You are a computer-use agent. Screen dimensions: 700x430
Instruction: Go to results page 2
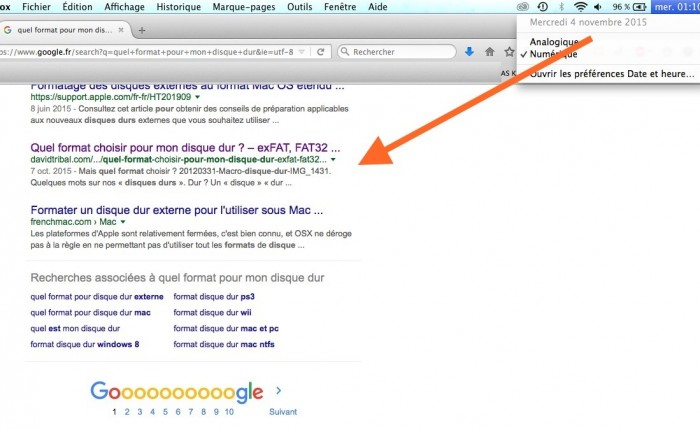pyautogui.click(x=127, y=412)
